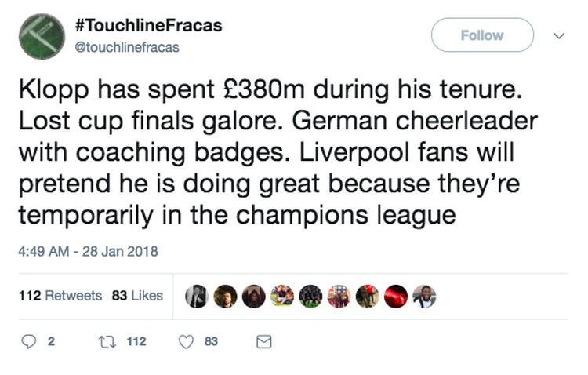
Task: Click the fifth liker avatar in the row
Action: point(310,296)
